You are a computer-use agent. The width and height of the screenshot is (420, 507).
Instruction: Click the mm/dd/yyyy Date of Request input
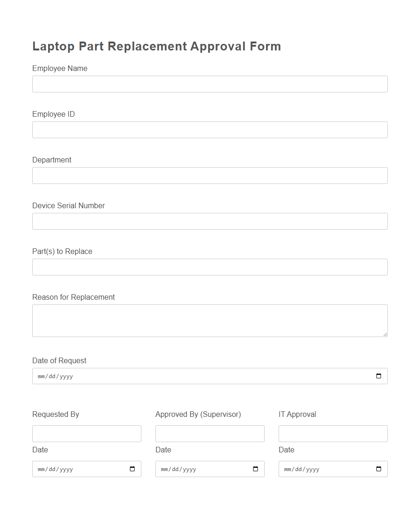(x=187, y=376)
